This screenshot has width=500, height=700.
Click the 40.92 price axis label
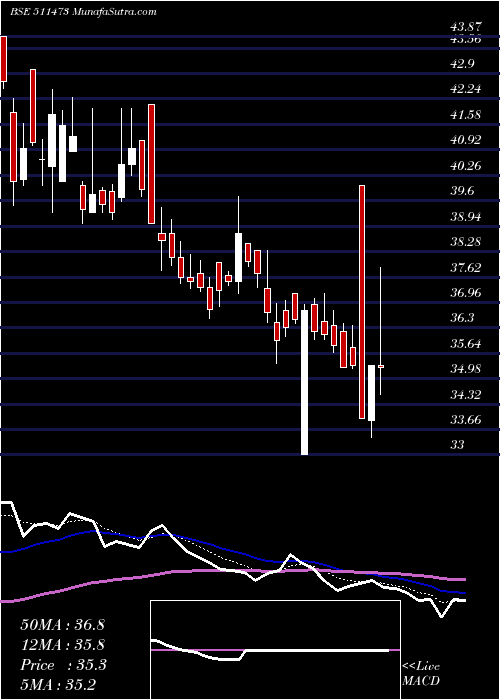point(467,140)
